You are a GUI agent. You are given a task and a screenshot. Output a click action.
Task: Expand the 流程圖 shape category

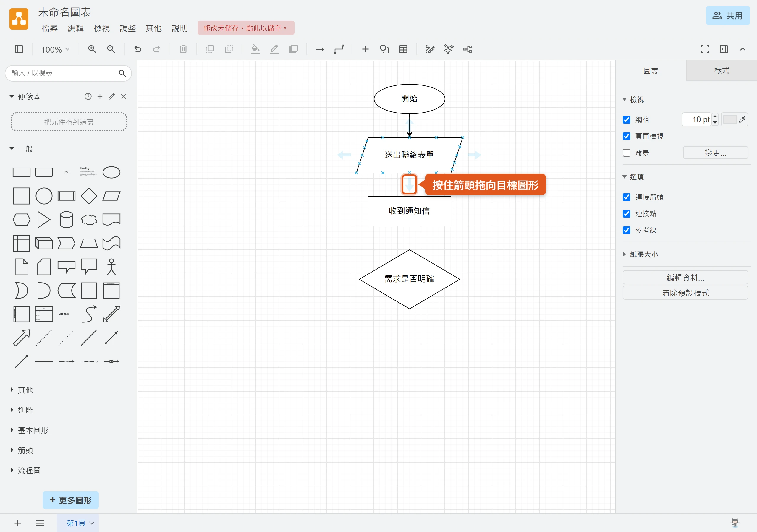[x=25, y=470]
